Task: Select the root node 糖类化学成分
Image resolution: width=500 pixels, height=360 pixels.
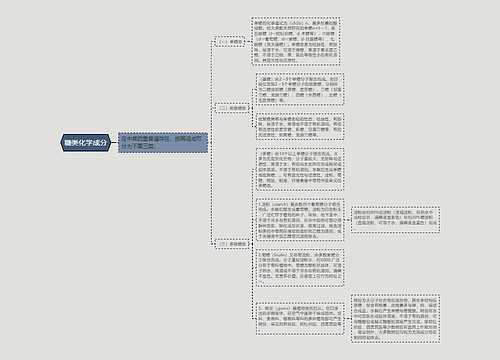Action: [x=85, y=143]
